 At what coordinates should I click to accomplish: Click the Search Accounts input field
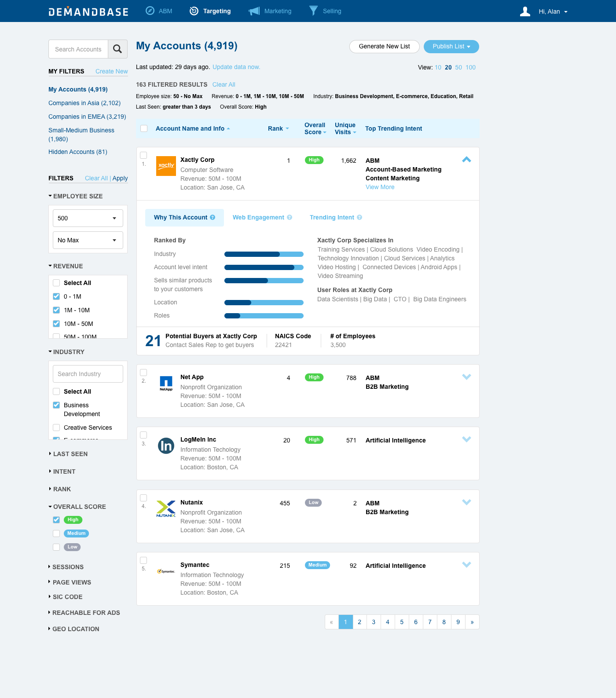[x=78, y=49]
